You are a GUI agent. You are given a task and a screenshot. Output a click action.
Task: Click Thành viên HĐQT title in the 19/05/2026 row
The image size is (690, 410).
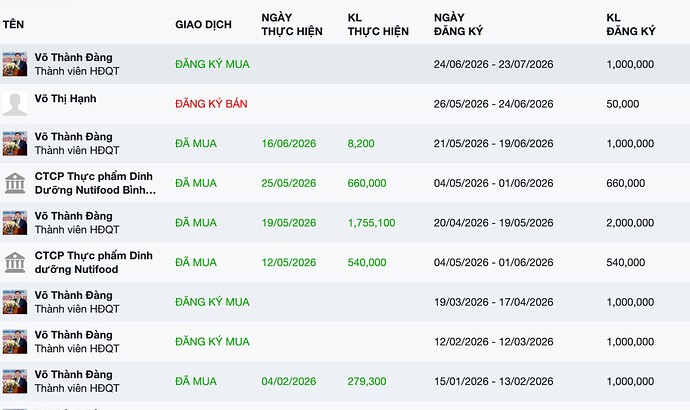coord(77,230)
